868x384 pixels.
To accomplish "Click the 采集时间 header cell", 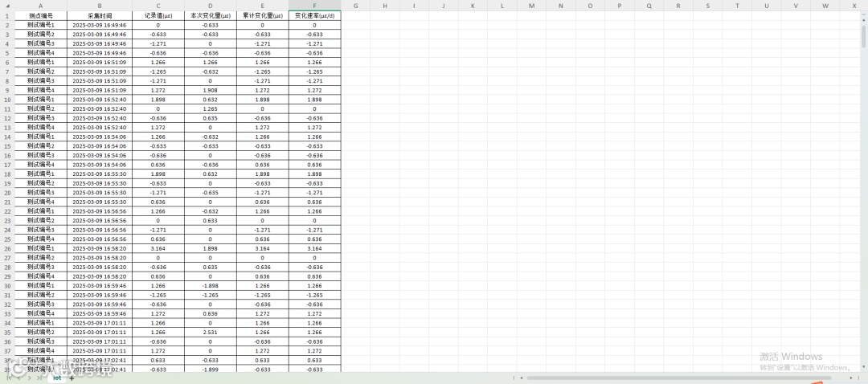I will point(100,16).
